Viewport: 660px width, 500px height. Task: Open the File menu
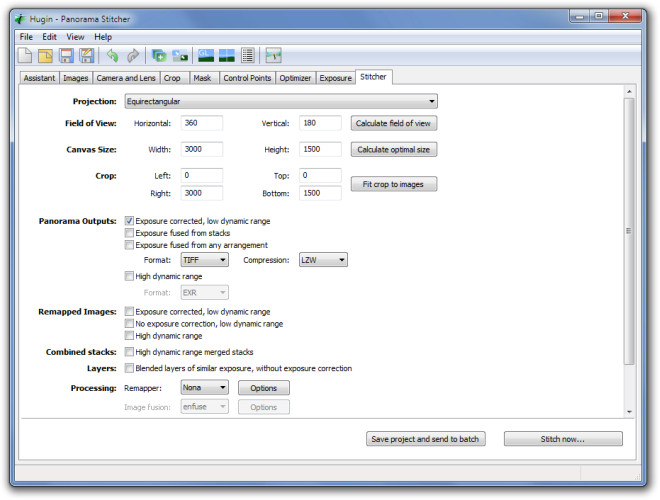(x=26, y=37)
